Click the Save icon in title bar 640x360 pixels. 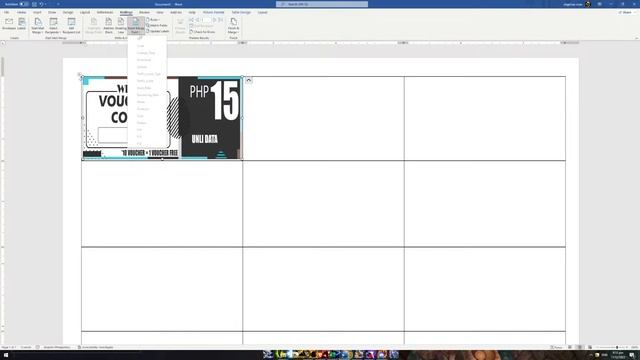[34, 4]
